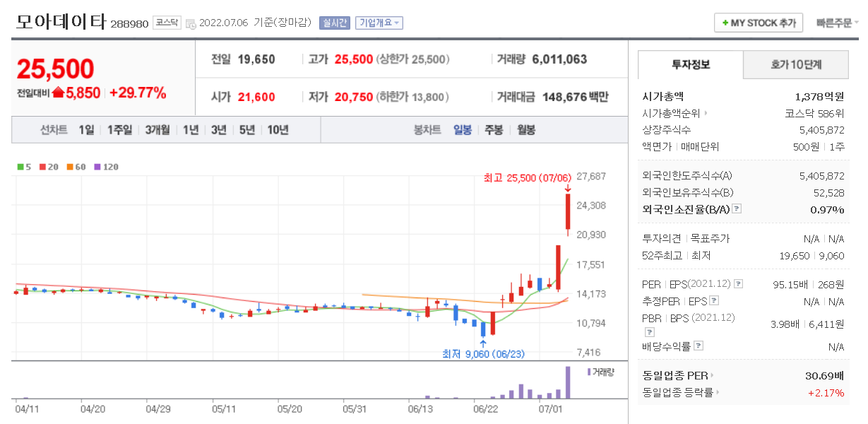The height and width of the screenshot is (424, 868).
Task: Switch to the 호가 10단계 tab
Action: tap(797, 65)
